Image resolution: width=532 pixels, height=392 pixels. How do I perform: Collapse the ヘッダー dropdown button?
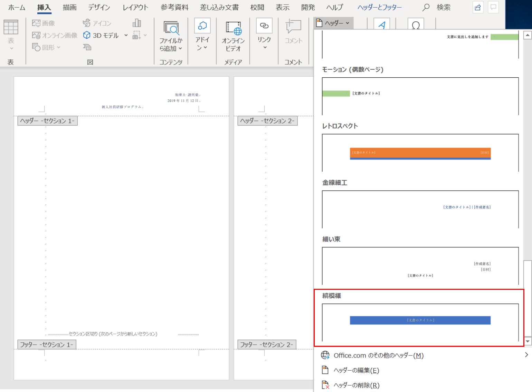[x=333, y=23]
